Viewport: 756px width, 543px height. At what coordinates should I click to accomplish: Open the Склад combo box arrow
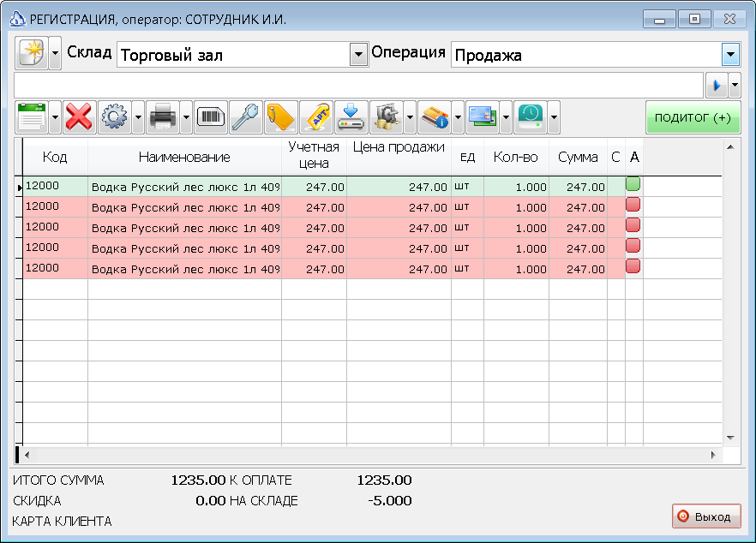(358, 55)
